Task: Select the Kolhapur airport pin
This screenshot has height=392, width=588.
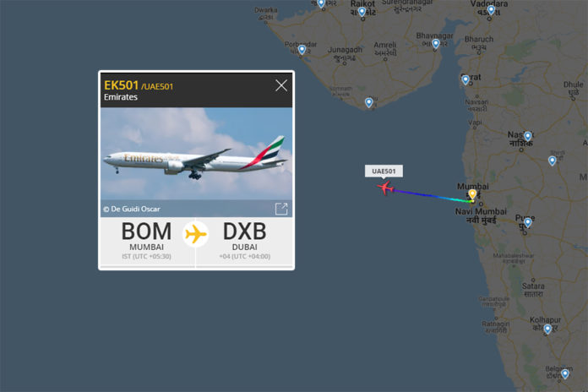Action: (x=547, y=329)
